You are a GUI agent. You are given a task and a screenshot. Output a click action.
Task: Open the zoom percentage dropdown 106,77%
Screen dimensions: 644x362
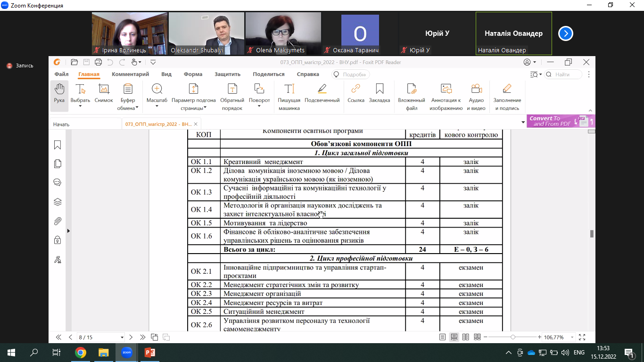coord(572,337)
